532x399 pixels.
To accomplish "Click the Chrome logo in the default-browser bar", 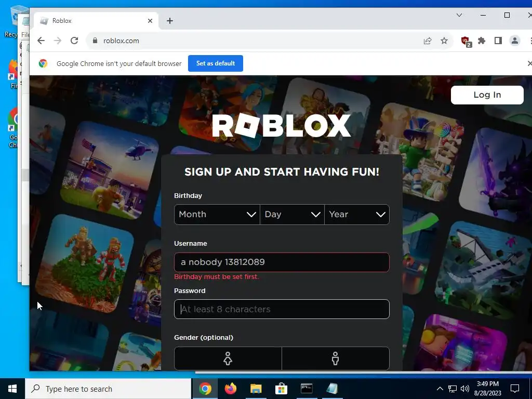I will click(43, 63).
